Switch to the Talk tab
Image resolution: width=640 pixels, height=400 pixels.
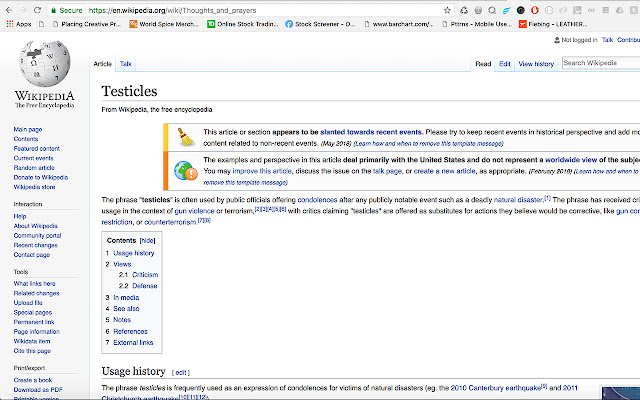coord(126,64)
